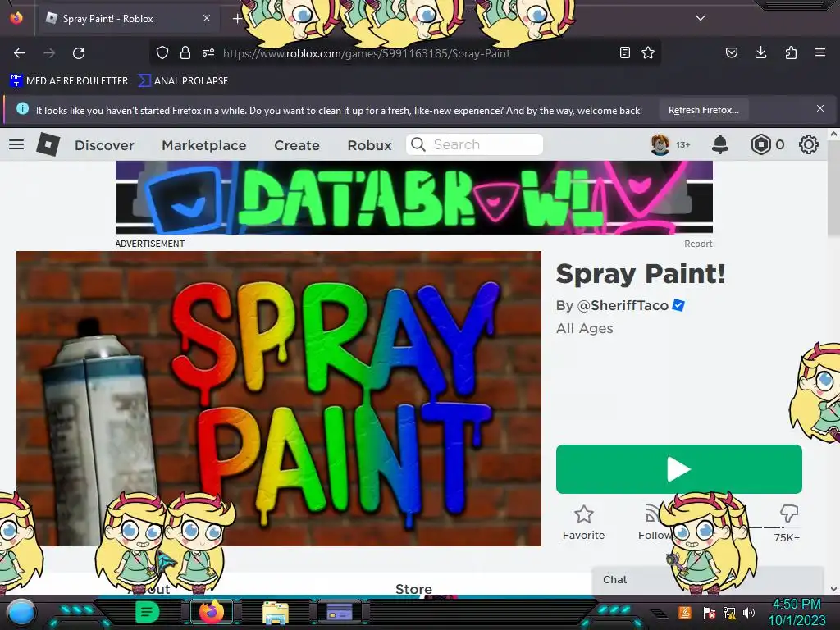Click the Roblox logo home icon
The image size is (840, 630).
point(48,144)
